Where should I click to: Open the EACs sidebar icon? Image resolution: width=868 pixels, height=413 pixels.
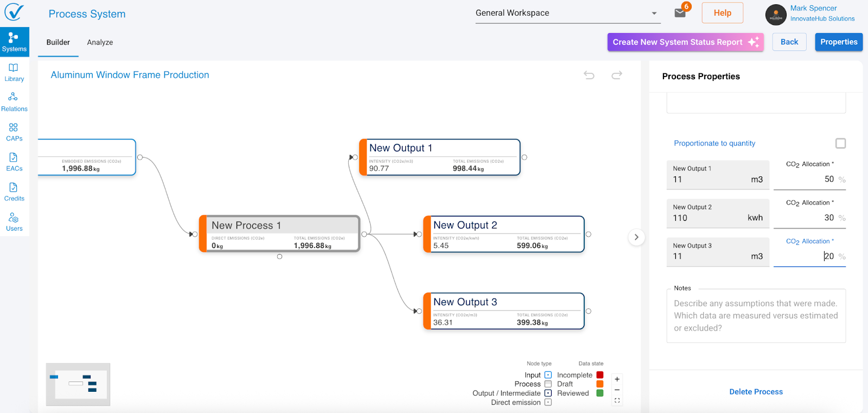tap(14, 162)
